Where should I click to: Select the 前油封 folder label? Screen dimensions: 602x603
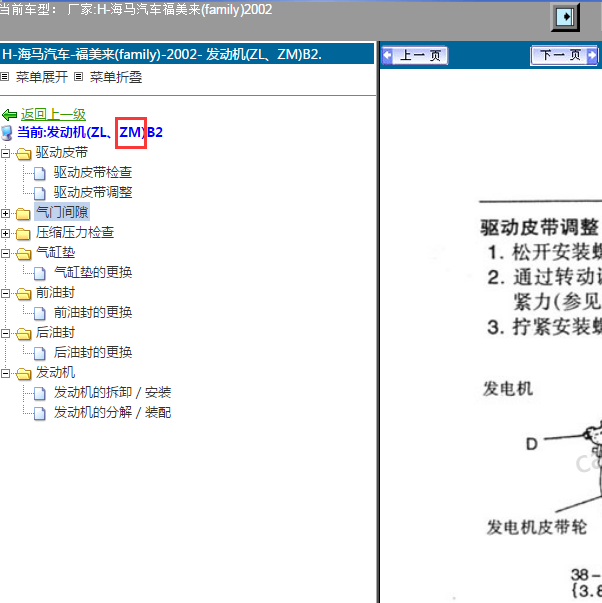(x=55, y=292)
